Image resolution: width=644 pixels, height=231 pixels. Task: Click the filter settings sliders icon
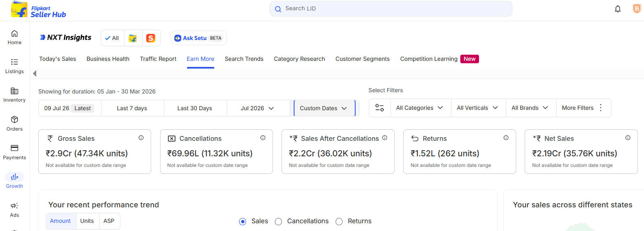pos(380,108)
